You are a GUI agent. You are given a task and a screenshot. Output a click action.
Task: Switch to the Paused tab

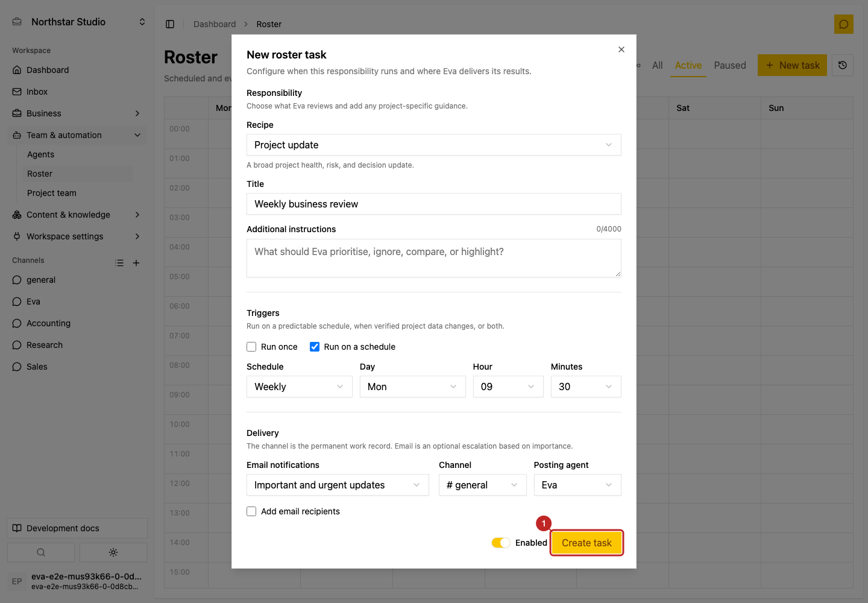point(730,65)
